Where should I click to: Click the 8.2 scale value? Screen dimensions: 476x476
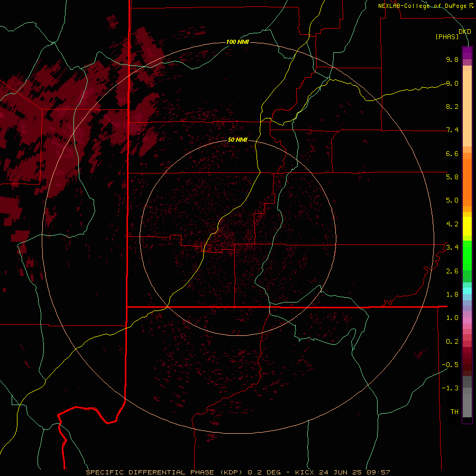click(x=452, y=106)
